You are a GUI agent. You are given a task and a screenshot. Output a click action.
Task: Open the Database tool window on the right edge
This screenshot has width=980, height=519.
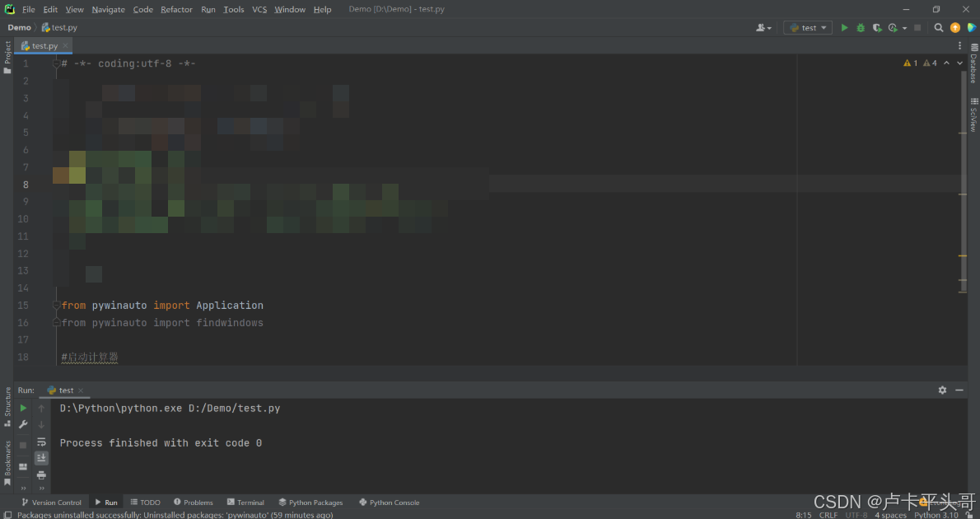973,63
